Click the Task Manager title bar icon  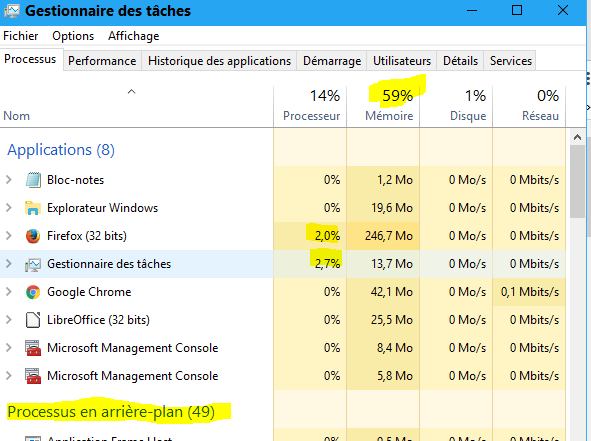12,11
